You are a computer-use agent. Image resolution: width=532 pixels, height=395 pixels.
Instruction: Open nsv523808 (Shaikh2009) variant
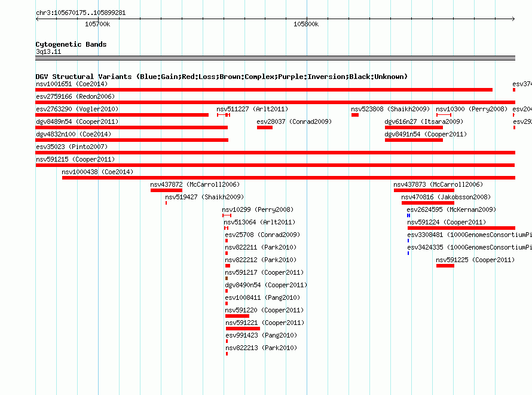390,109
